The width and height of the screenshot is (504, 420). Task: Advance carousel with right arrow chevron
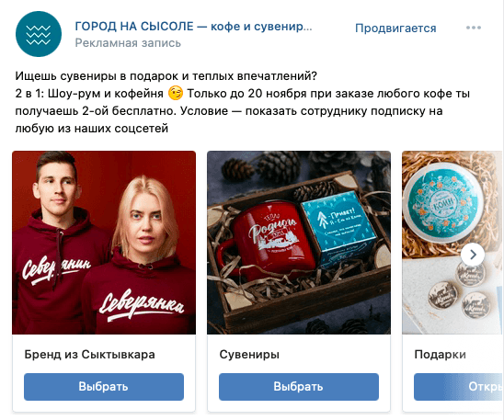(x=473, y=255)
